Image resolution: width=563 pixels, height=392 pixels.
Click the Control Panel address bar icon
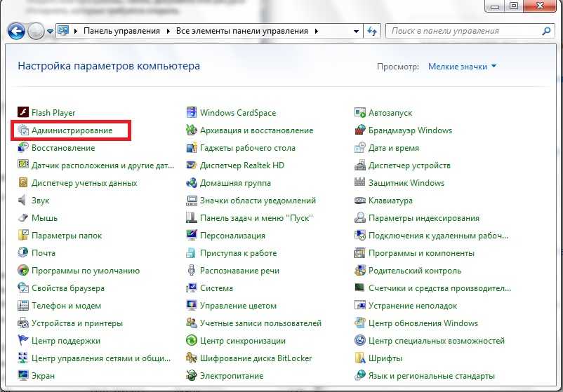(64, 31)
